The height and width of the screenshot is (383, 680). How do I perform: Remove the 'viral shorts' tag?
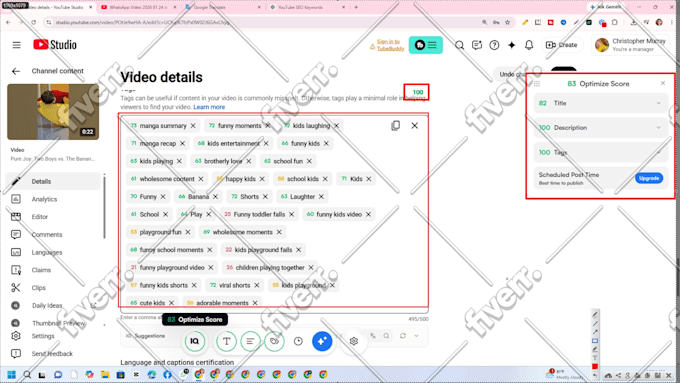(x=257, y=285)
